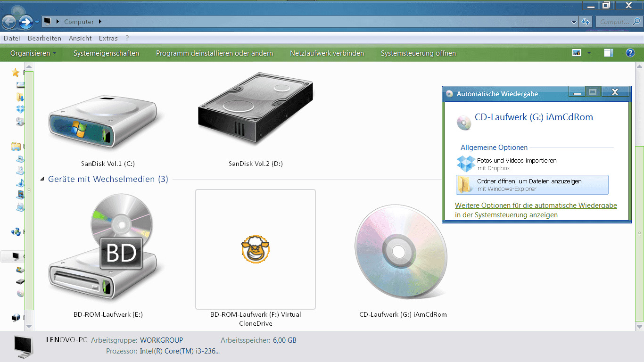Open the ? help menu
Image resolution: width=644 pixels, height=362 pixels.
click(x=127, y=38)
